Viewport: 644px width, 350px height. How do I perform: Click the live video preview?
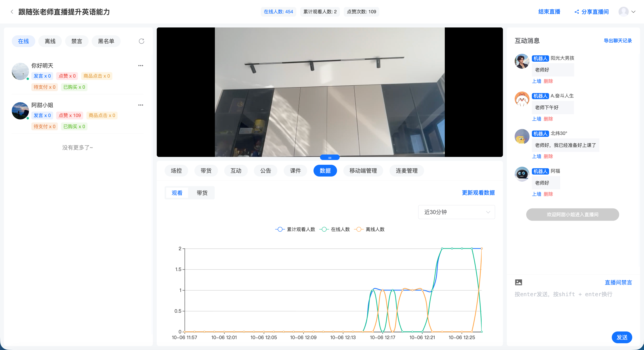[x=330, y=92]
